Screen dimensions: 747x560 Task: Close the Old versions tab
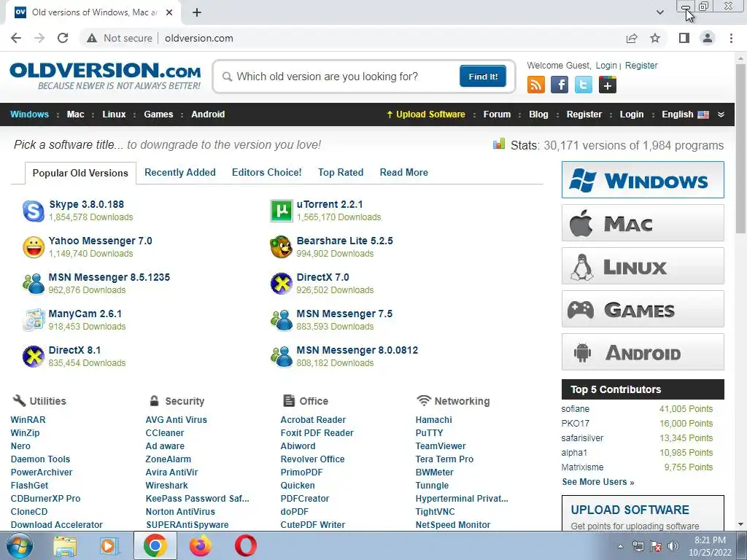[169, 12]
